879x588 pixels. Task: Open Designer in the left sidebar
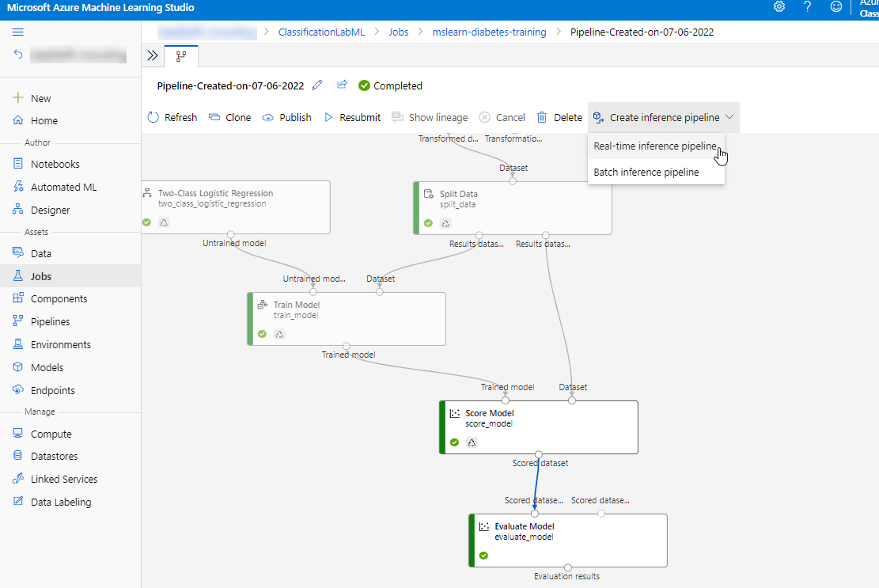[x=51, y=211]
